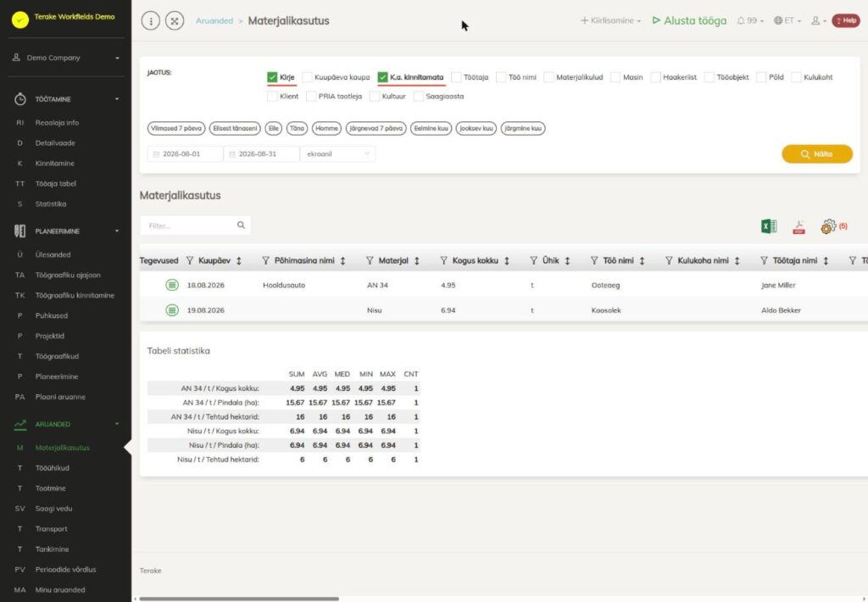Screen dimensions: 868x602
Task: Click the search magnifier in Filter box
Action: (x=241, y=226)
